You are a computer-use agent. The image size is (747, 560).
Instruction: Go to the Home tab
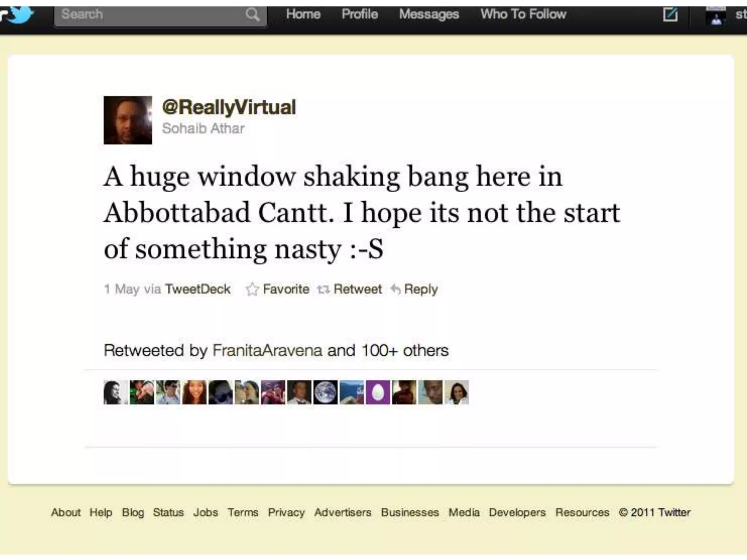pyautogui.click(x=303, y=14)
